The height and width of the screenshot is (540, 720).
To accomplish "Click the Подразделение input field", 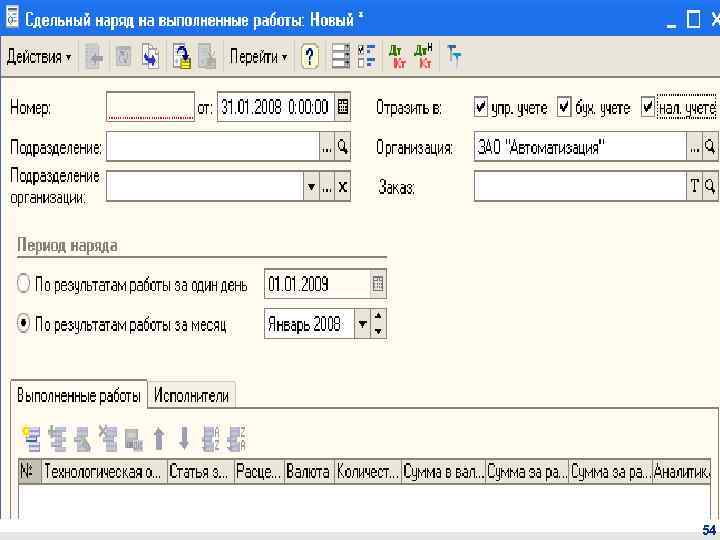I will click(213, 147).
